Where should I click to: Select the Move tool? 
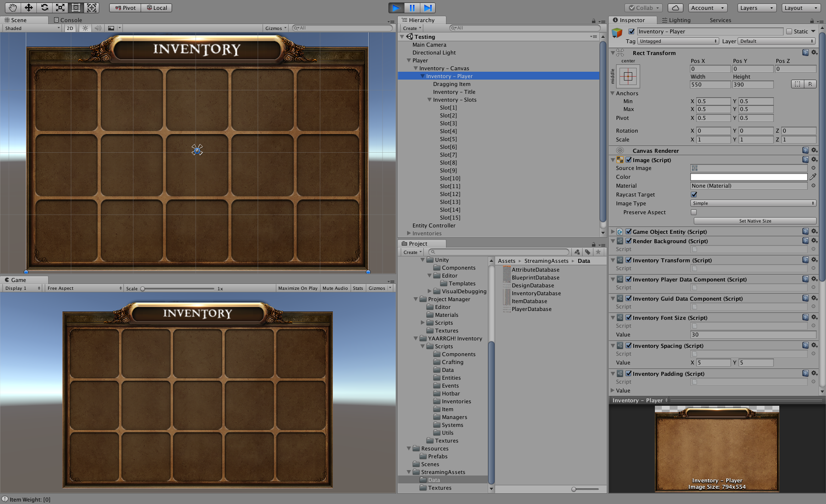tap(29, 7)
